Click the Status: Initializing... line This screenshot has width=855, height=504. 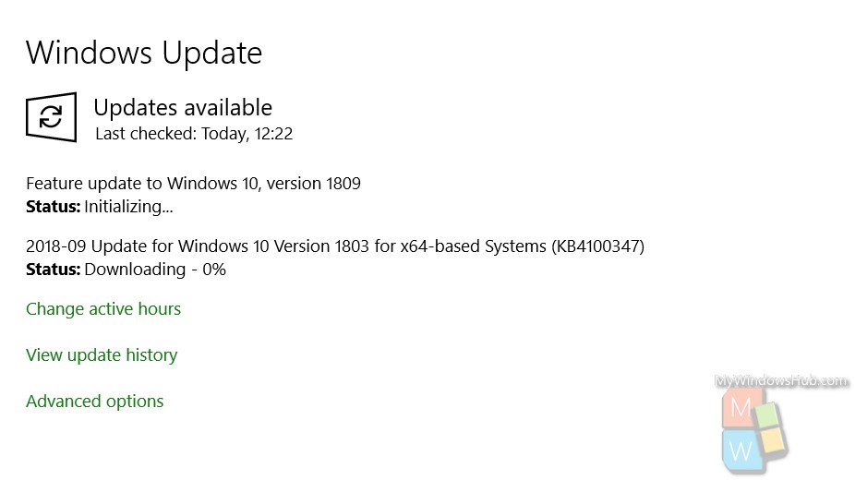[x=99, y=207]
